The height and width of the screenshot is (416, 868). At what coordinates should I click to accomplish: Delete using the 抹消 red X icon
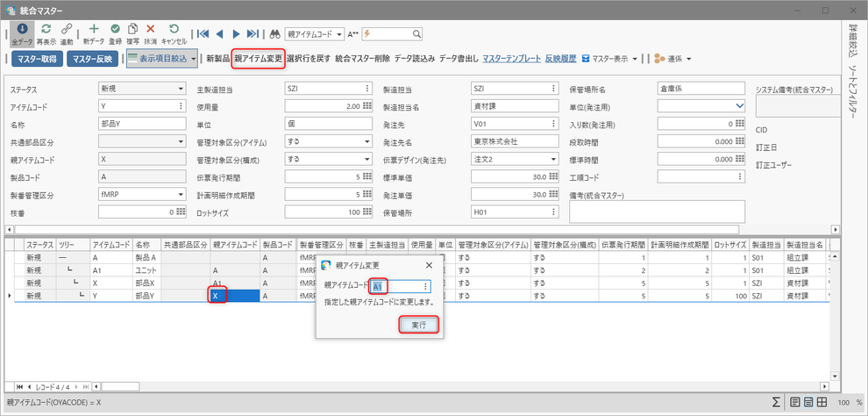point(150,29)
